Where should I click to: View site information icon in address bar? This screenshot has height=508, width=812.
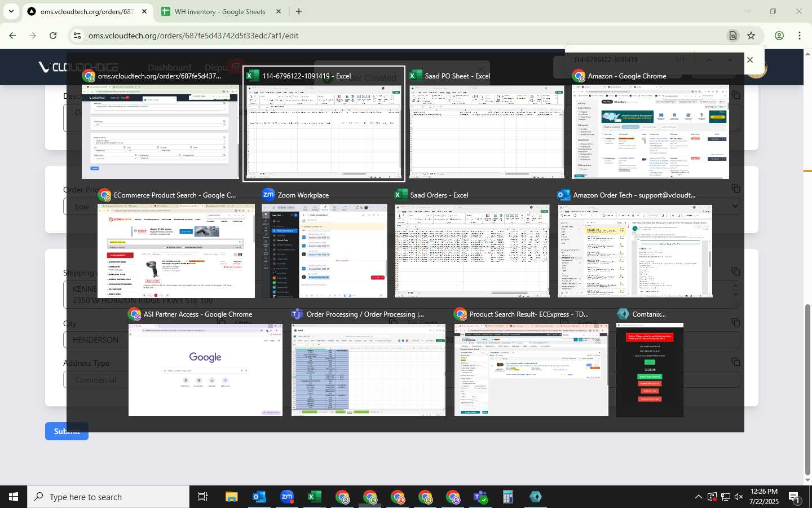(x=77, y=36)
